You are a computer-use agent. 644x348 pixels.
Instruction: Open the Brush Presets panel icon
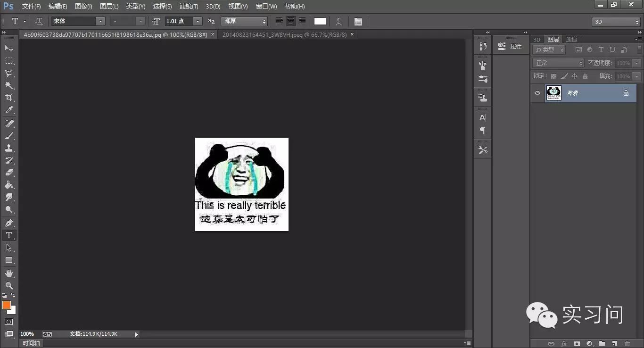(483, 79)
